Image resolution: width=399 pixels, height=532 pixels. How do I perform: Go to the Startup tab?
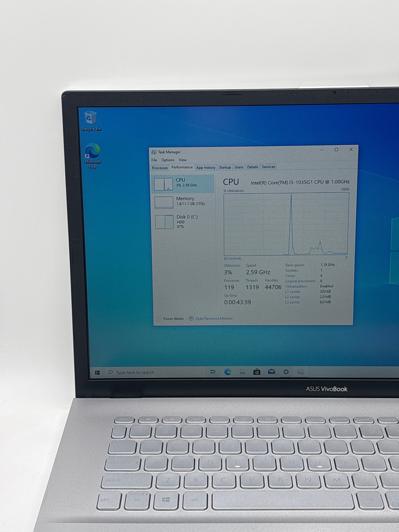coord(225,167)
